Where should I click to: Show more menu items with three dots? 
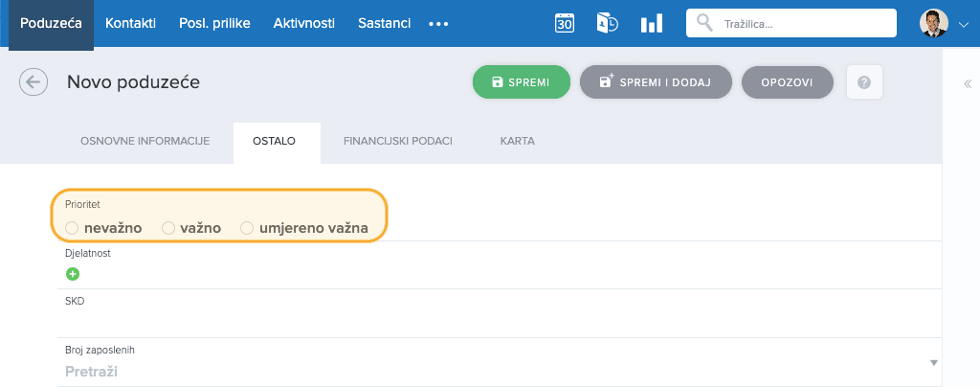click(438, 24)
